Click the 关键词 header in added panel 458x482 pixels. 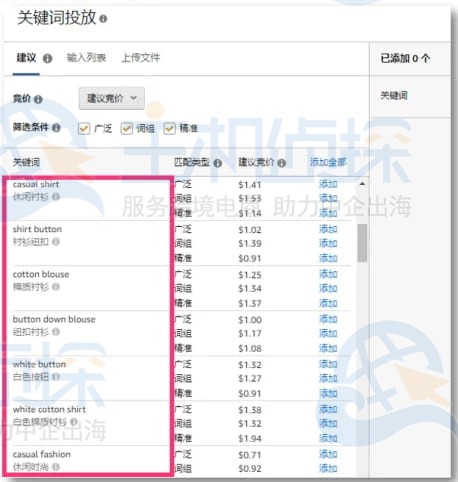[x=394, y=96]
